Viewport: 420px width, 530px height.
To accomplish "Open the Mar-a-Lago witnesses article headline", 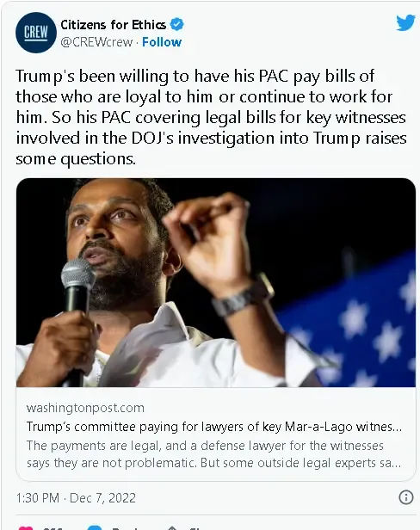I will (214, 427).
